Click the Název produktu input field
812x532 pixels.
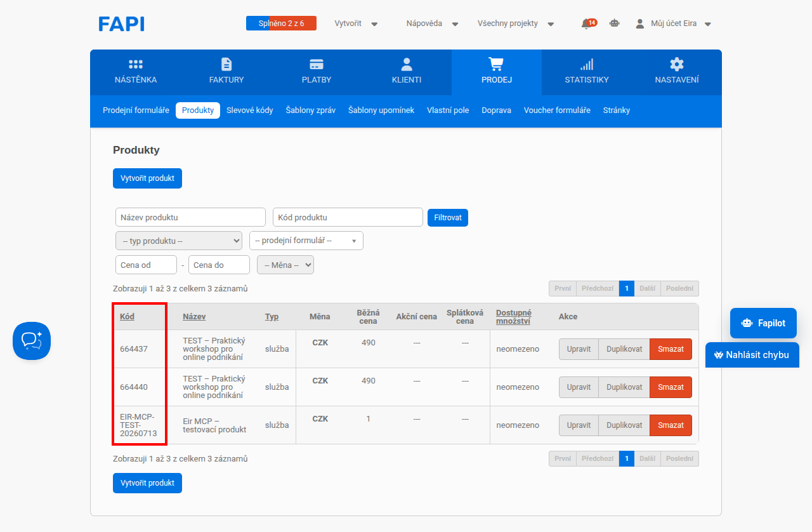coord(190,217)
